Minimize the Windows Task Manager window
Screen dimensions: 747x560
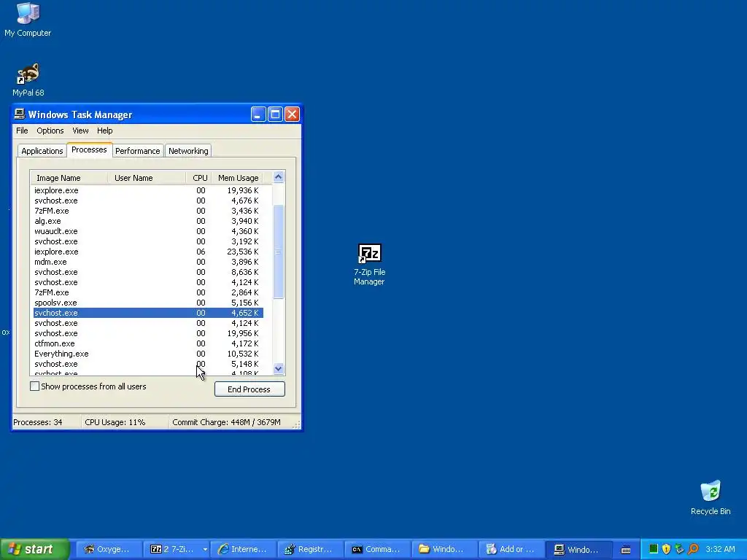click(258, 114)
